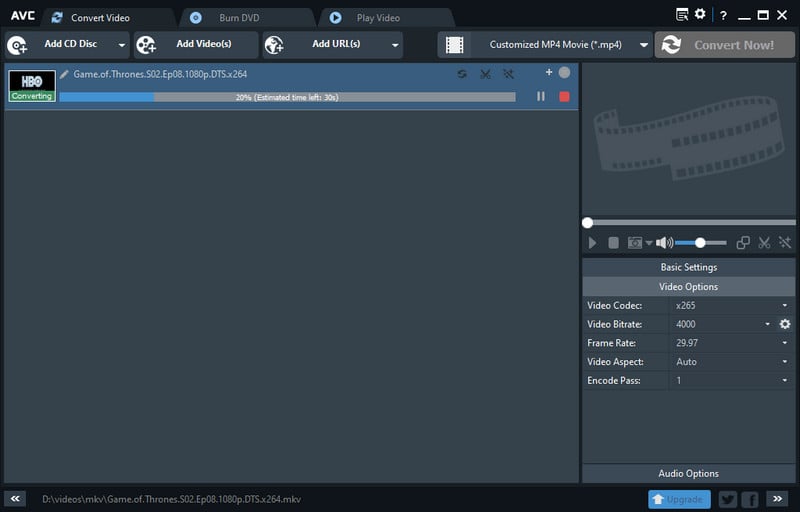Screen dimensions: 800x512
Task: Click the Frame Rate: label
Action: click(611, 343)
